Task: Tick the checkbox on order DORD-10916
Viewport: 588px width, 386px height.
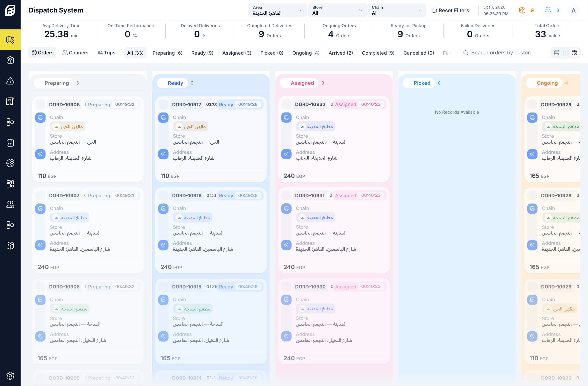Action: [x=163, y=196]
